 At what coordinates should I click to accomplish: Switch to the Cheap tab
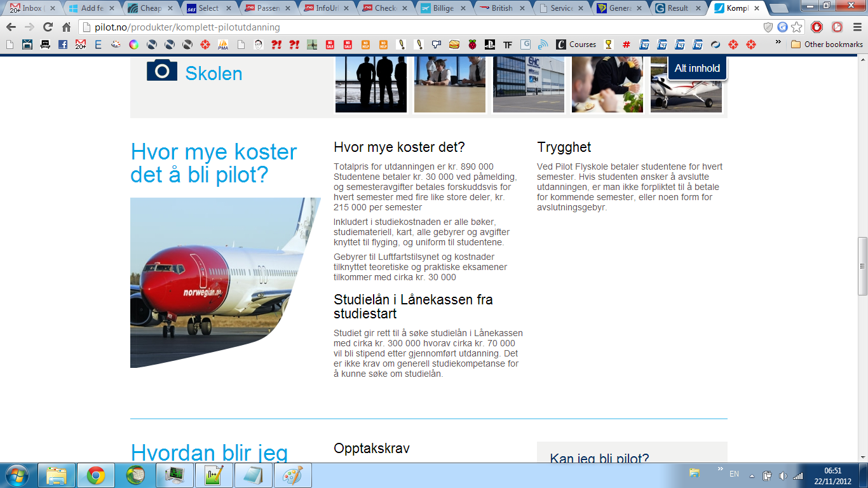point(151,8)
